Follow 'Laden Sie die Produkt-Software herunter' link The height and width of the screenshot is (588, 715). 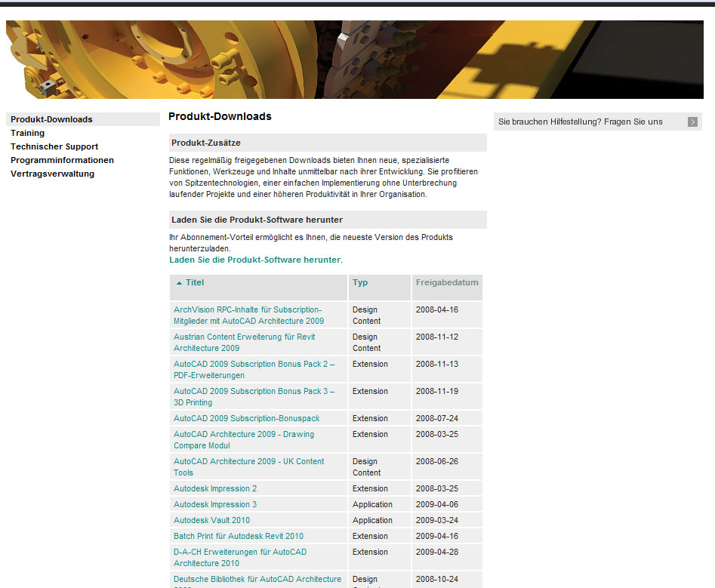tap(255, 260)
